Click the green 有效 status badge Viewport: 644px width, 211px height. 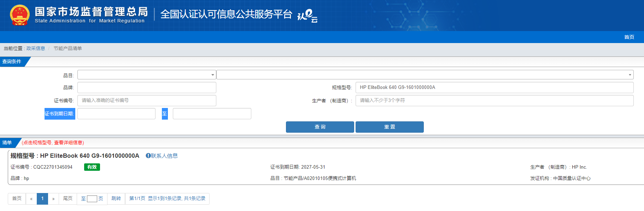(x=92, y=167)
